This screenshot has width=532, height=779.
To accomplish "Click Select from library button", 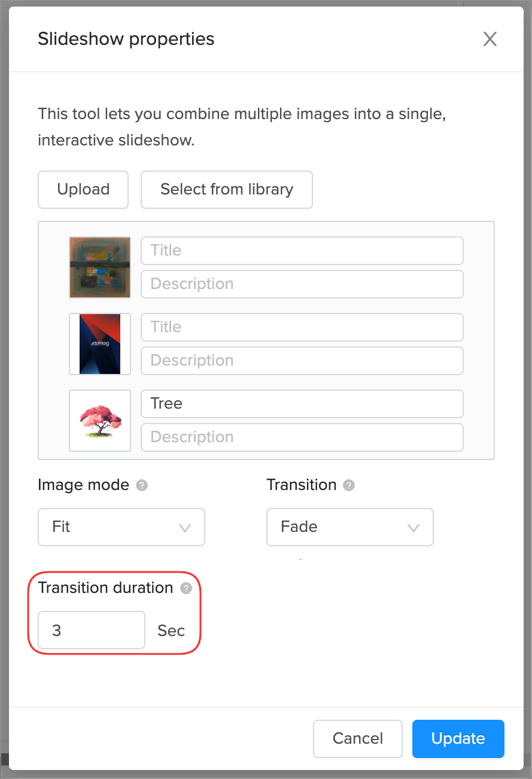I will pos(227,190).
